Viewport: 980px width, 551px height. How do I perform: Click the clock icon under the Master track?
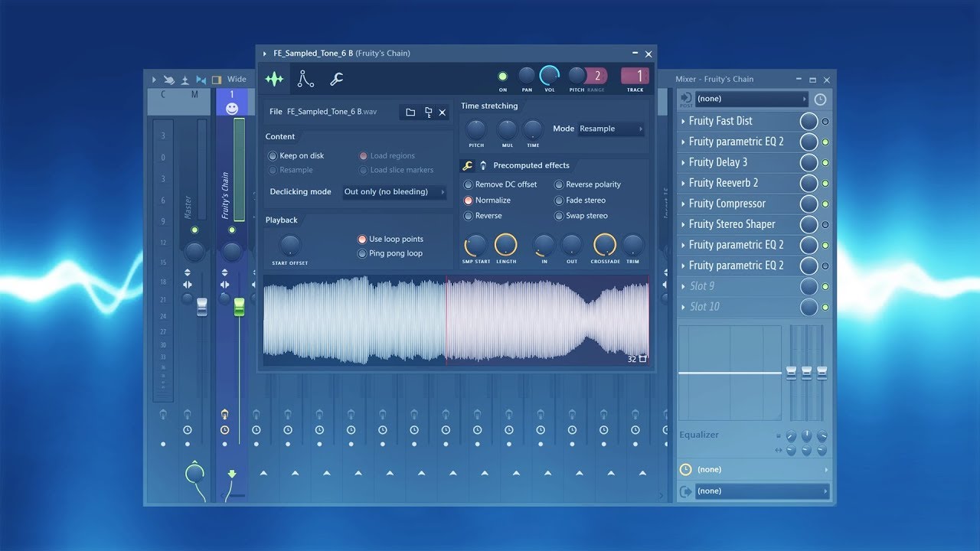click(x=188, y=430)
